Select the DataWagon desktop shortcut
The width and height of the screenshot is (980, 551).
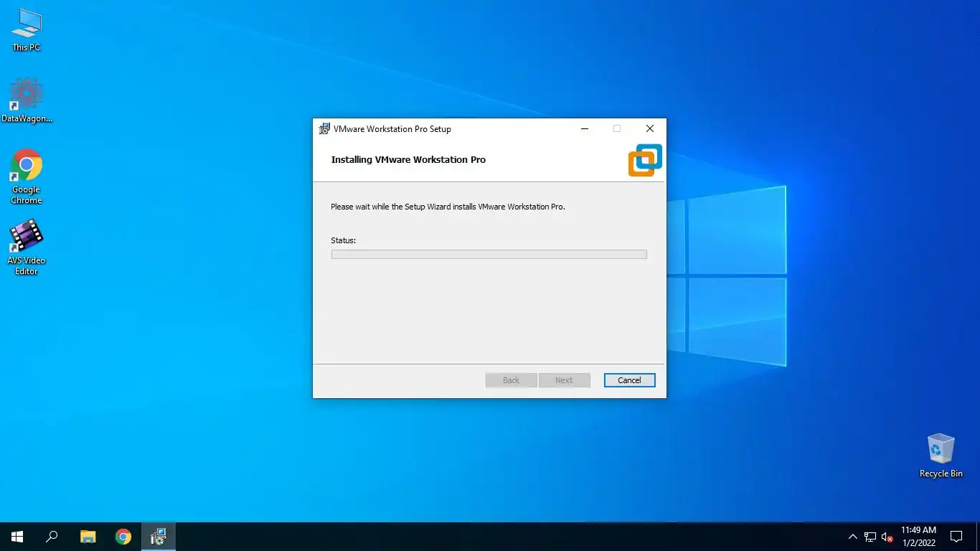[27, 100]
